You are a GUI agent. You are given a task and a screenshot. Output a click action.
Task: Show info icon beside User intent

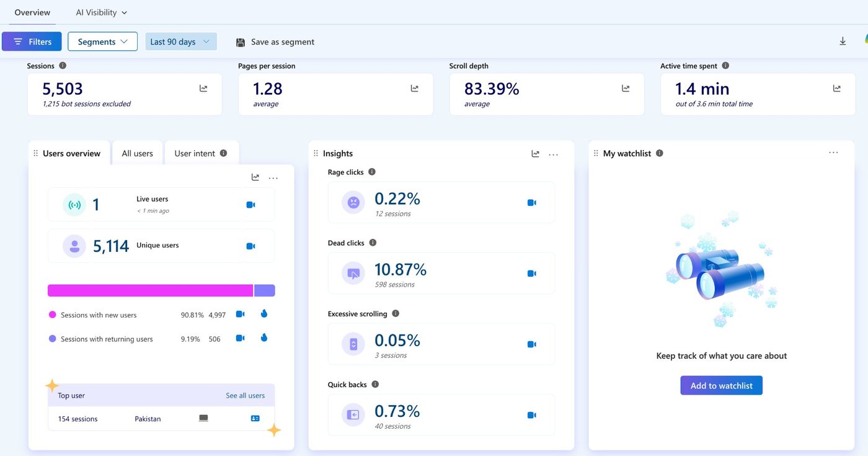tap(224, 153)
